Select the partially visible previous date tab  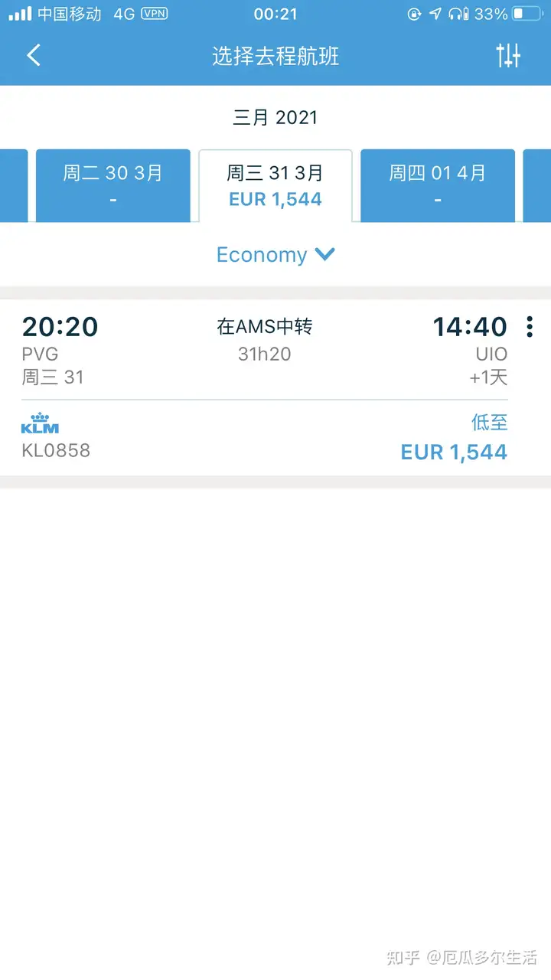point(14,185)
